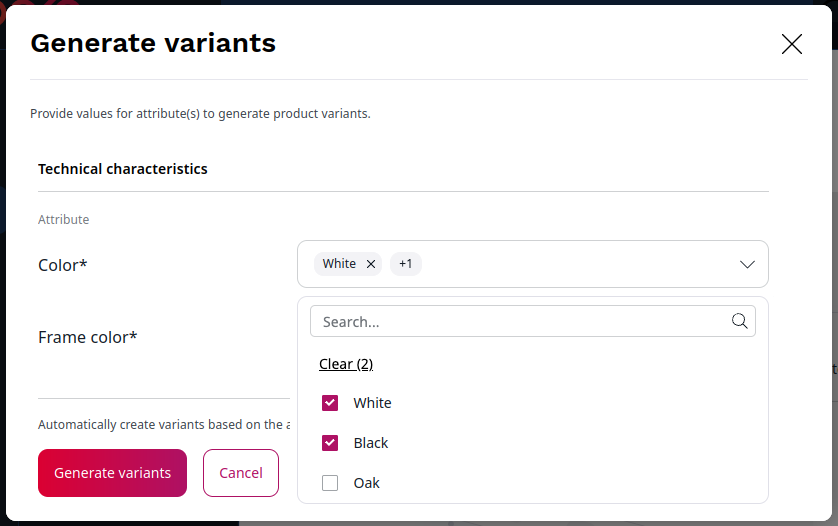Select the Black option label
The image size is (838, 526).
tap(371, 443)
